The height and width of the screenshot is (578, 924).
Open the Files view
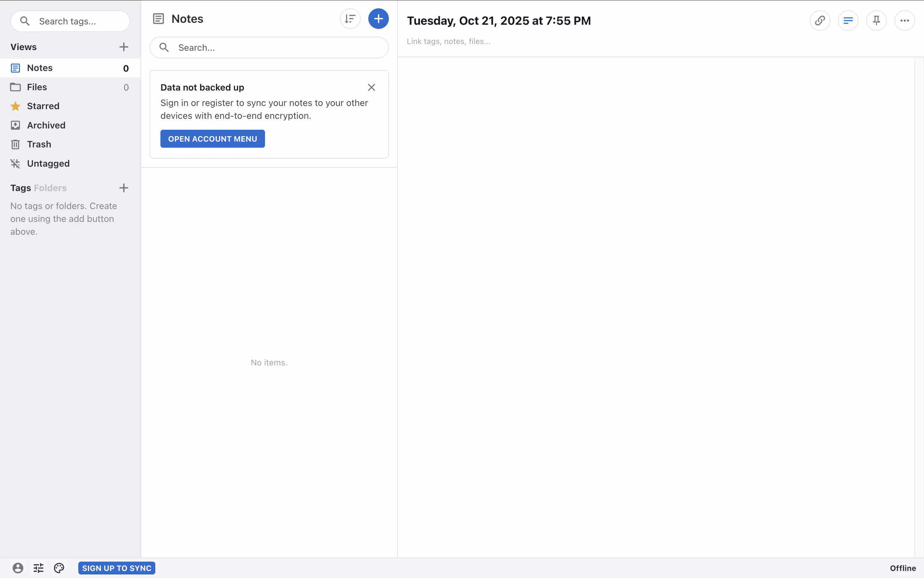click(70, 87)
